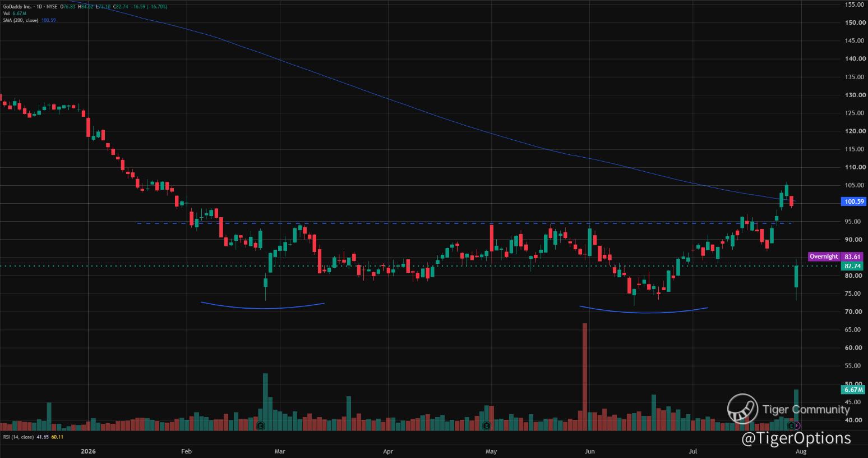Click the RSI value 41.65
This screenshot has width=868, height=458.
coord(42,437)
